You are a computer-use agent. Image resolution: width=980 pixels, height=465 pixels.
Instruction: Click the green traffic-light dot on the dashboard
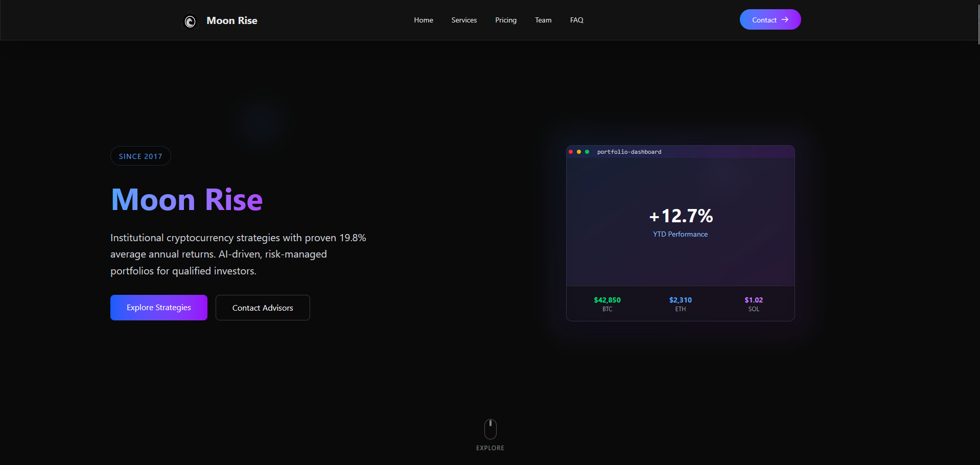[587, 151]
